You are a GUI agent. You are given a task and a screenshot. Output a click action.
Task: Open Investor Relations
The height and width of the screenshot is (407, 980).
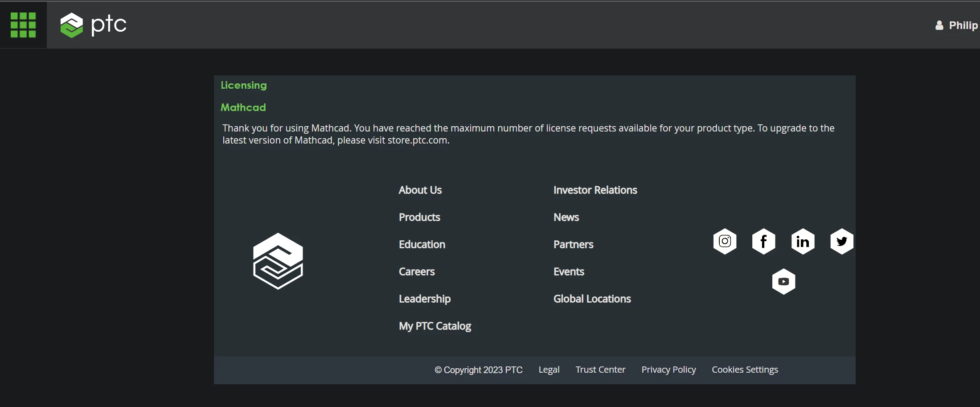pyautogui.click(x=595, y=190)
